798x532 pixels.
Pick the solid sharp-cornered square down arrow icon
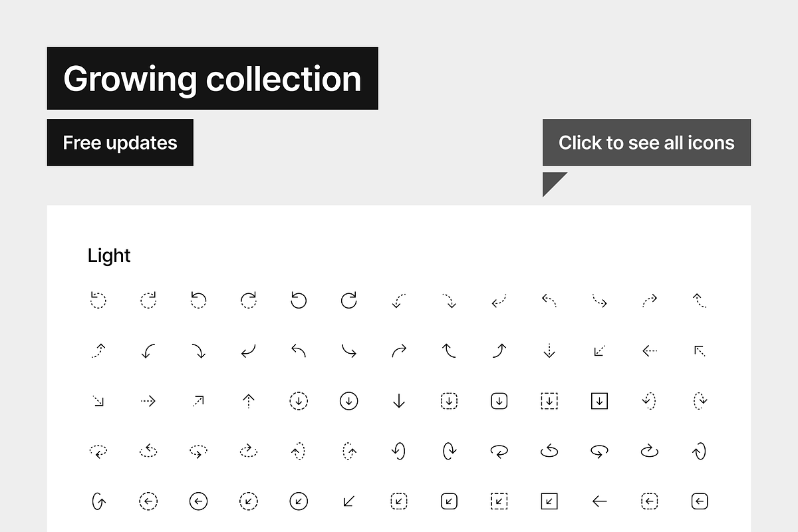coord(599,401)
